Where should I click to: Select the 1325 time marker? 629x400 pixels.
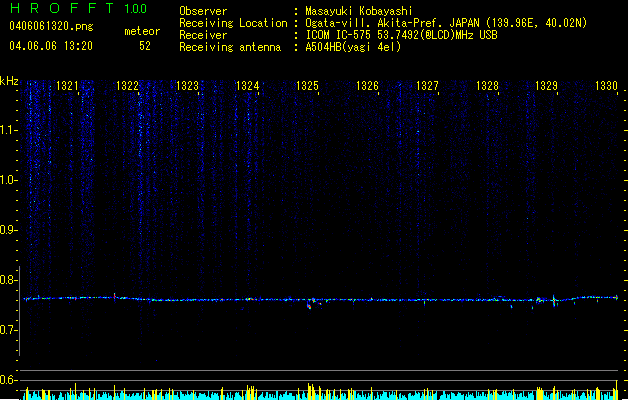pyautogui.click(x=307, y=86)
